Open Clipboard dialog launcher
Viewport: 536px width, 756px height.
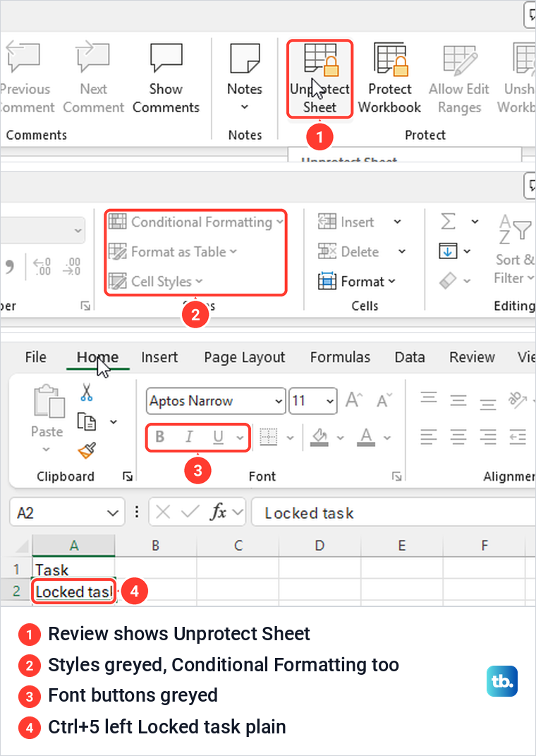[128, 476]
